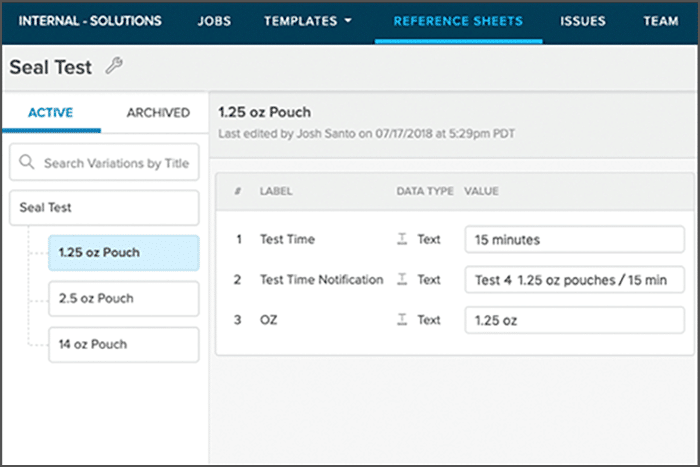Viewport: 700px width, 467px height.
Task: Click the VALUE column header
Action: pos(481,191)
